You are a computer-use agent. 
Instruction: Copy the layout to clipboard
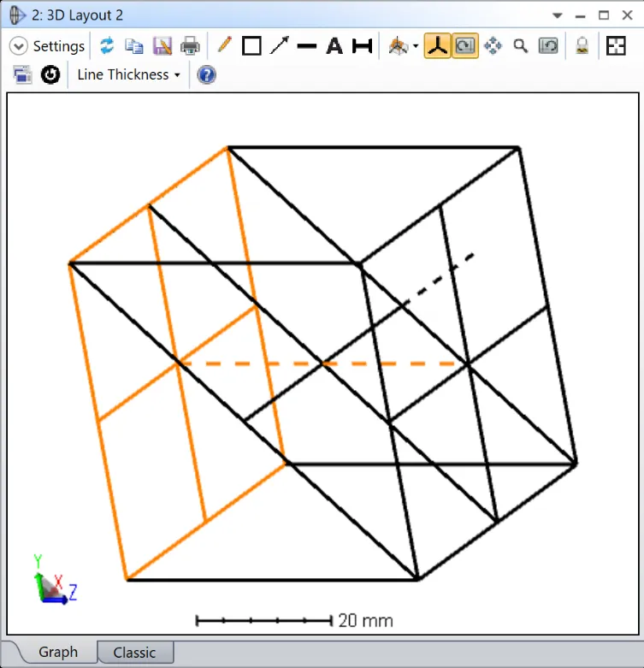[x=134, y=46]
